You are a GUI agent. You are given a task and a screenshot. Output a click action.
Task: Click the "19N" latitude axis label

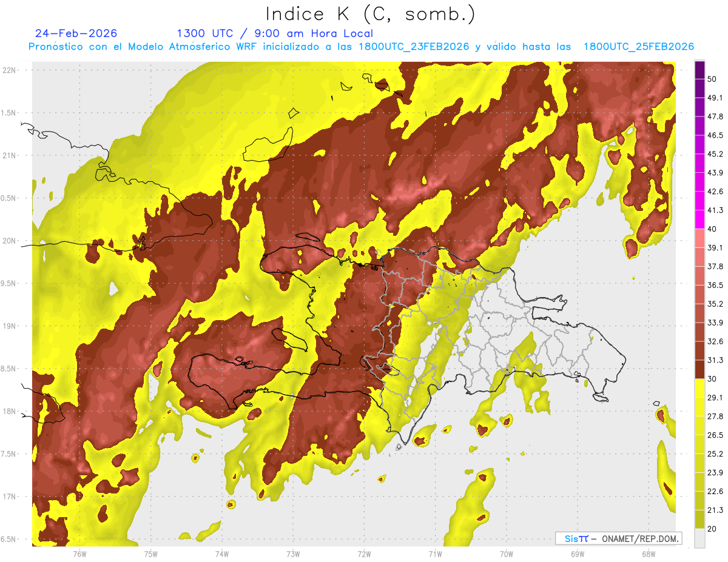click(x=9, y=326)
